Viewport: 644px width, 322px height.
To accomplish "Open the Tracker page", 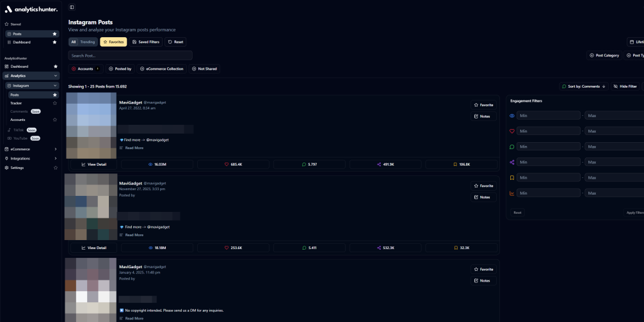I will (x=16, y=103).
